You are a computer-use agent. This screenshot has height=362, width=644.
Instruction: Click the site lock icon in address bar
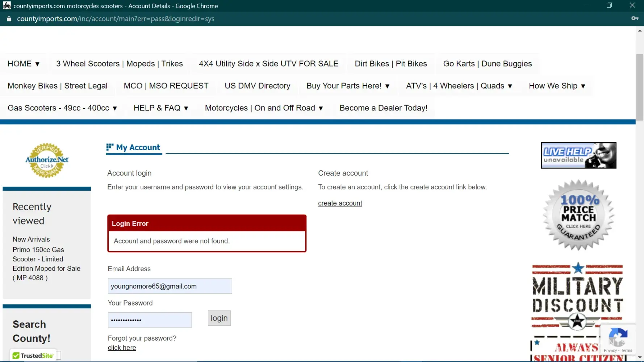9,19
